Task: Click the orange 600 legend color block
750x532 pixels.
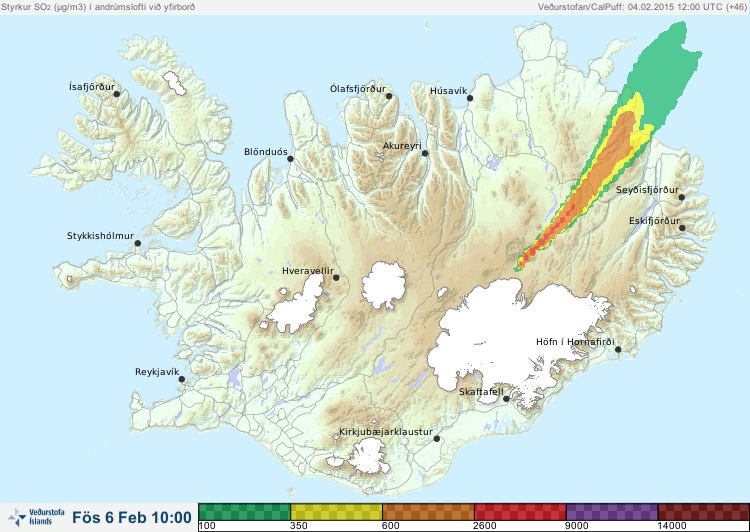Action: point(428,512)
